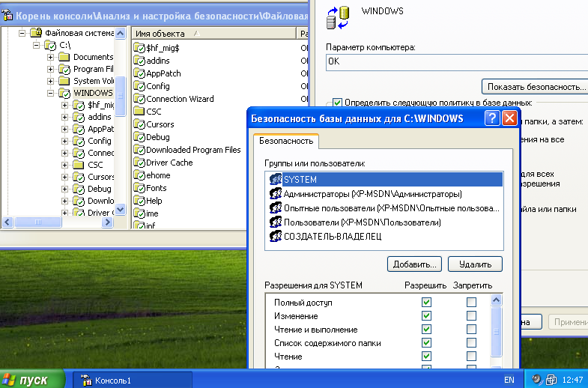Image resolution: width=588 pixels, height=388 pixels.
Task: Click the Help folder icon in list
Action: (x=139, y=201)
